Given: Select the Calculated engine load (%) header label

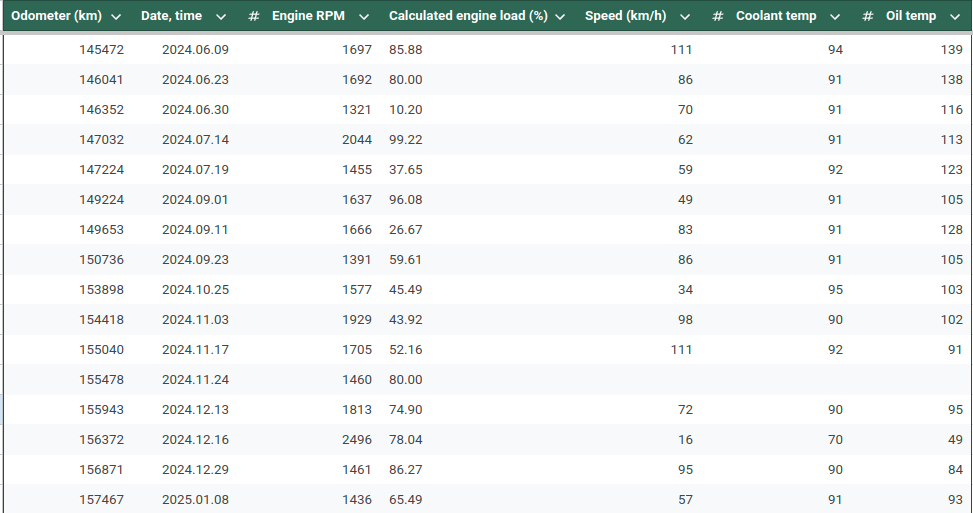Looking at the screenshot, I should point(469,16).
